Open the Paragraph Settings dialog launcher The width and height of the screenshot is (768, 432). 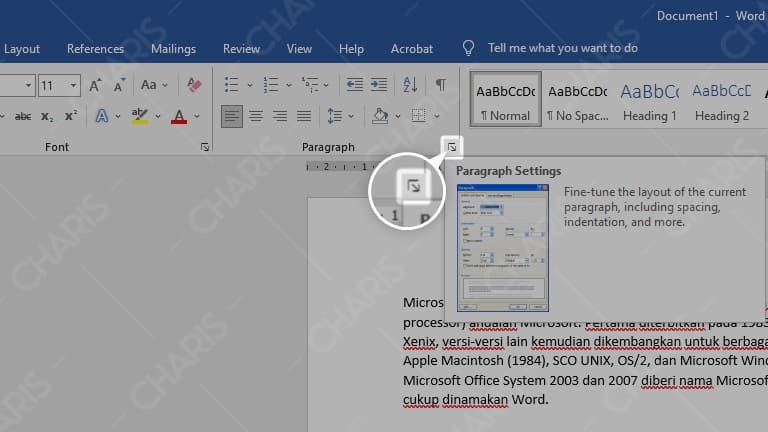click(452, 147)
